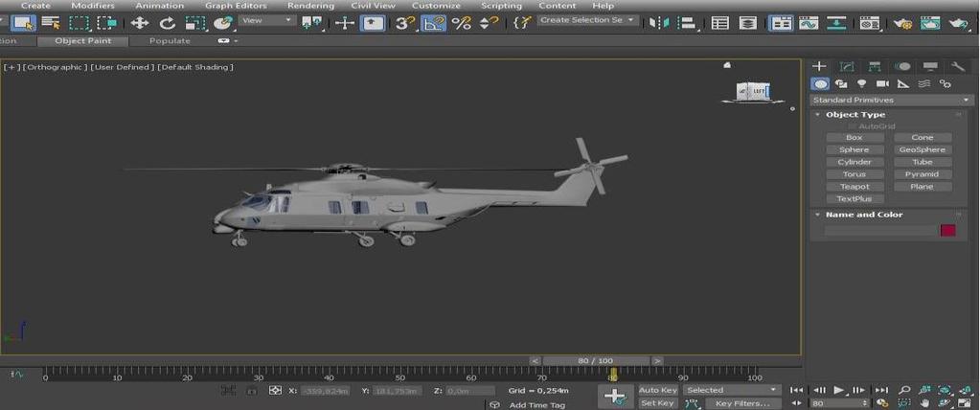Toggle Angle Snap
This screenshot has height=410, width=980.
[433, 23]
